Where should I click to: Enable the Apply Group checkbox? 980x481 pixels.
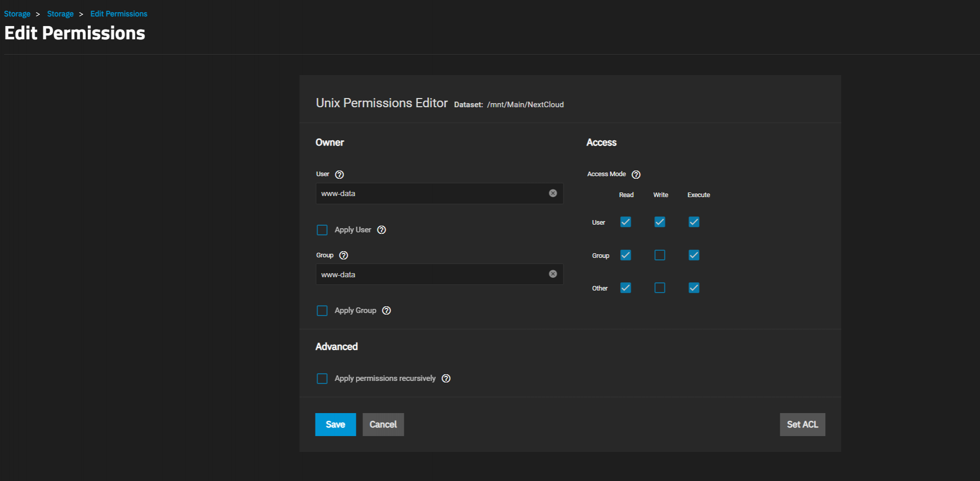click(322, 311)
